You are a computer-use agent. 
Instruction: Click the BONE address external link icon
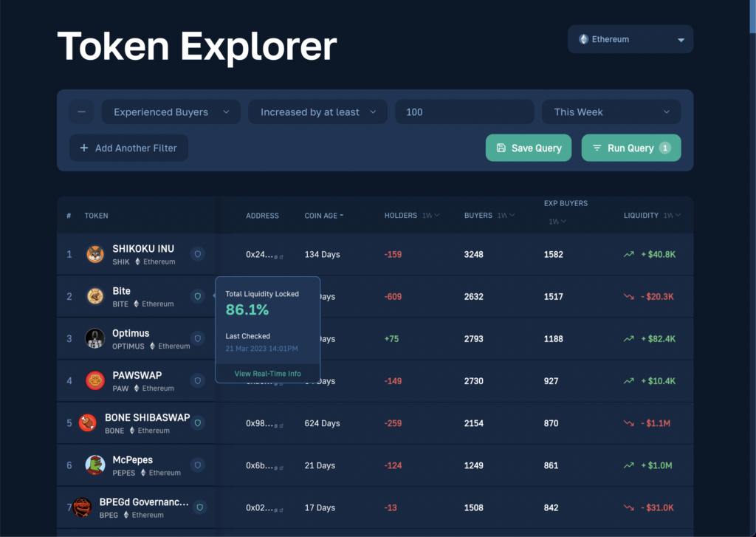coord(281,426)
